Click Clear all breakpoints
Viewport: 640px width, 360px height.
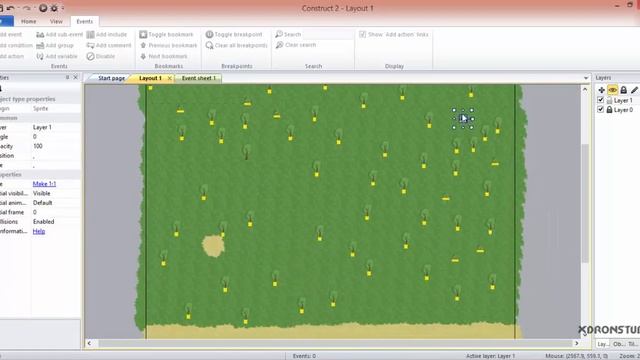point(237,45)
